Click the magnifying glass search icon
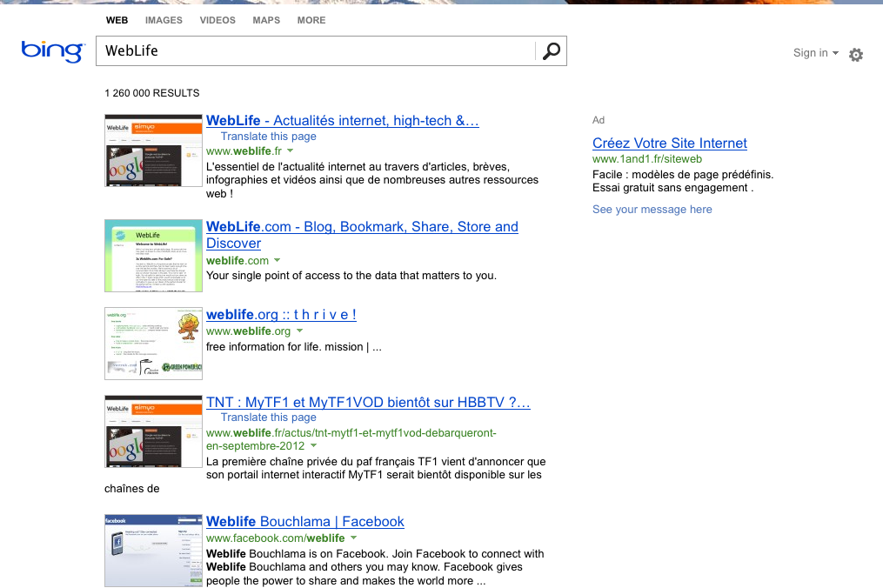 pyautogui.click(x=551, y=51)
